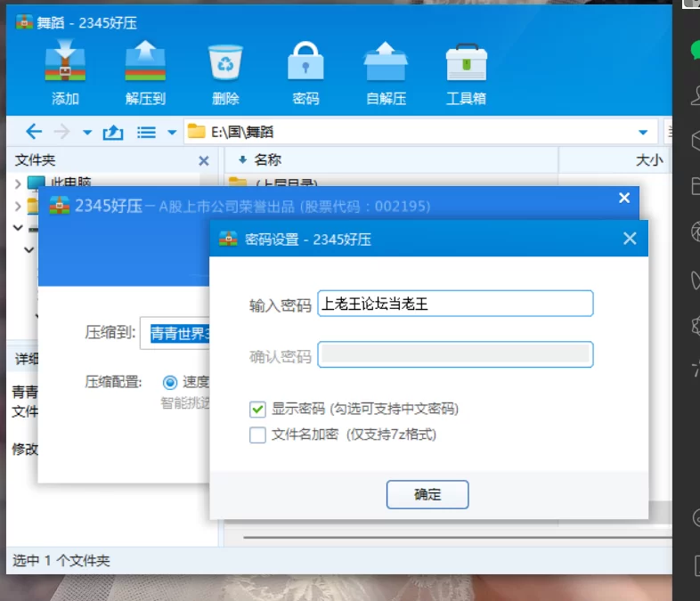Screen dimensions: 700x601
Task: Open the view mode dropdown arrow
Action: pyautogui.click(x=172, y=133)
